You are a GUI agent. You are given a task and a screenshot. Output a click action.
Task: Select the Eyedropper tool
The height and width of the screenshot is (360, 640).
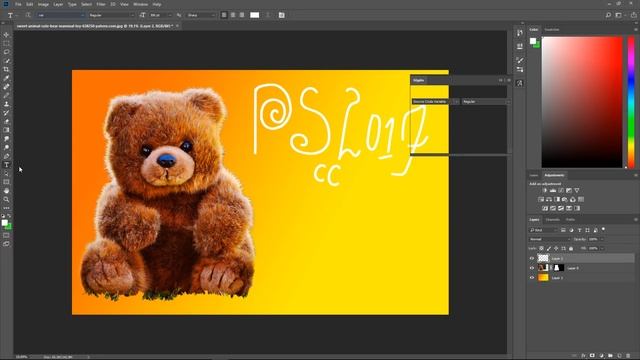[x=6, y=78]
